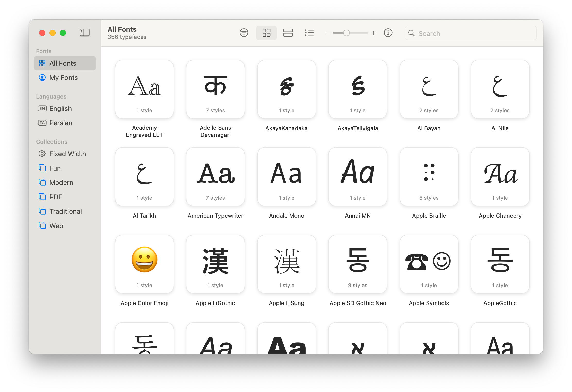Toggle the sidebar visibility button
Image resolution: width=572 pixels, height=392 pixels.
[x=84, y=33]
